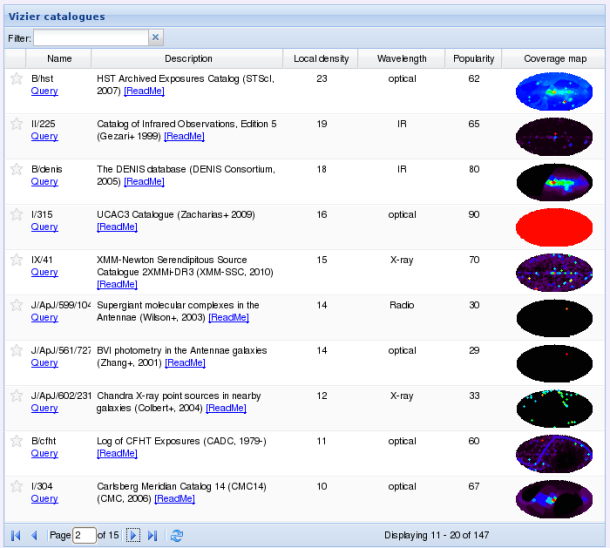610x548 pixels.
Task: Select local density value 23
Action: [322, 79]
